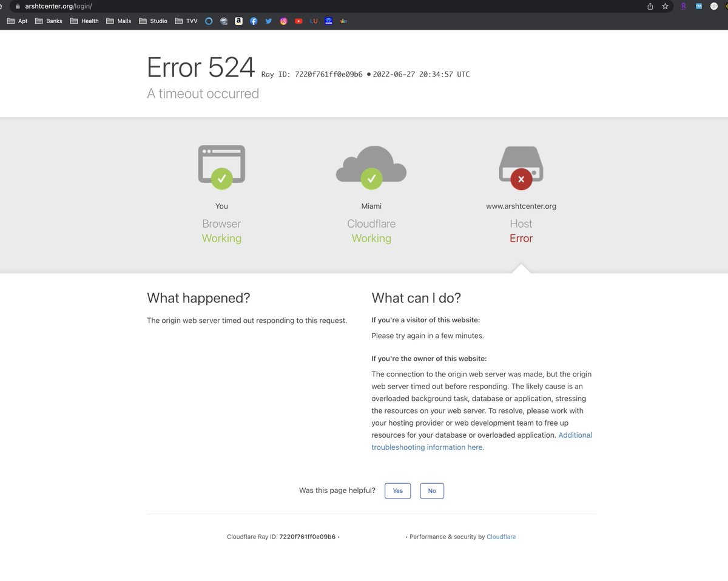728x581 pixels.
Task: Click the Cloudflare cloud status icon
Action: (x=371, y=167)
